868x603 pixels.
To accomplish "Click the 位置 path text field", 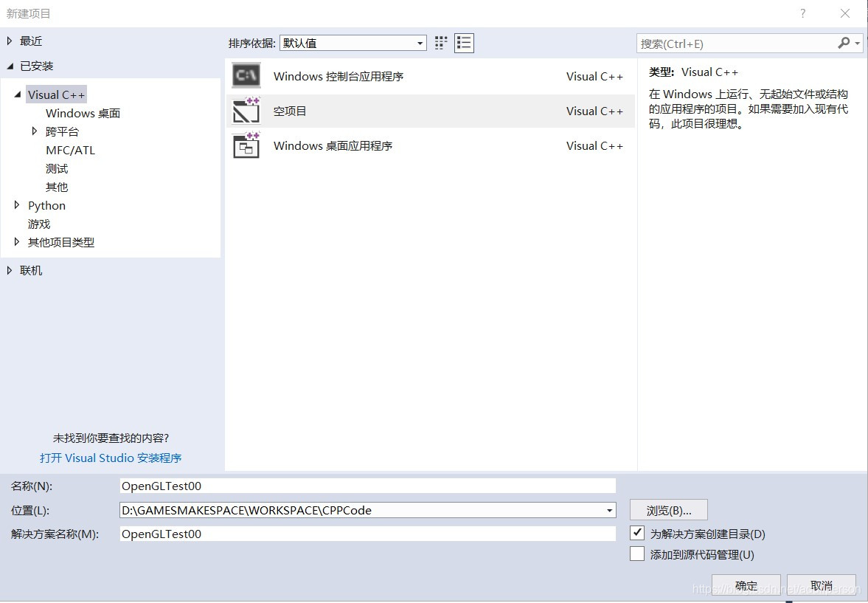I will coord(361,510).
